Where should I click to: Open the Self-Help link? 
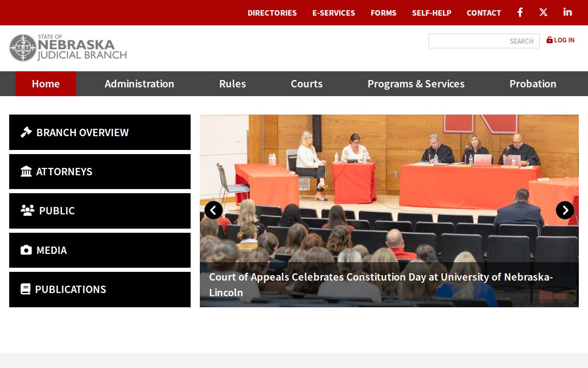tap(432, 13)
